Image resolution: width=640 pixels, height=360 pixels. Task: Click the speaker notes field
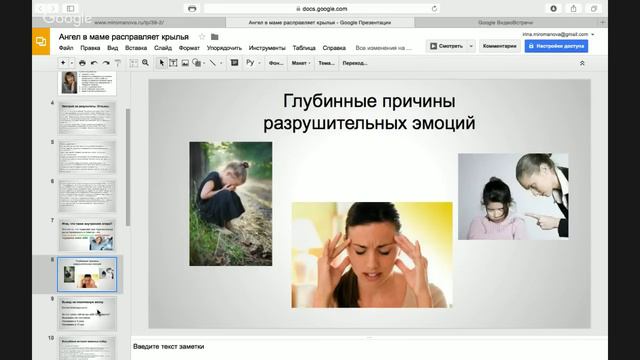[369, 347]
